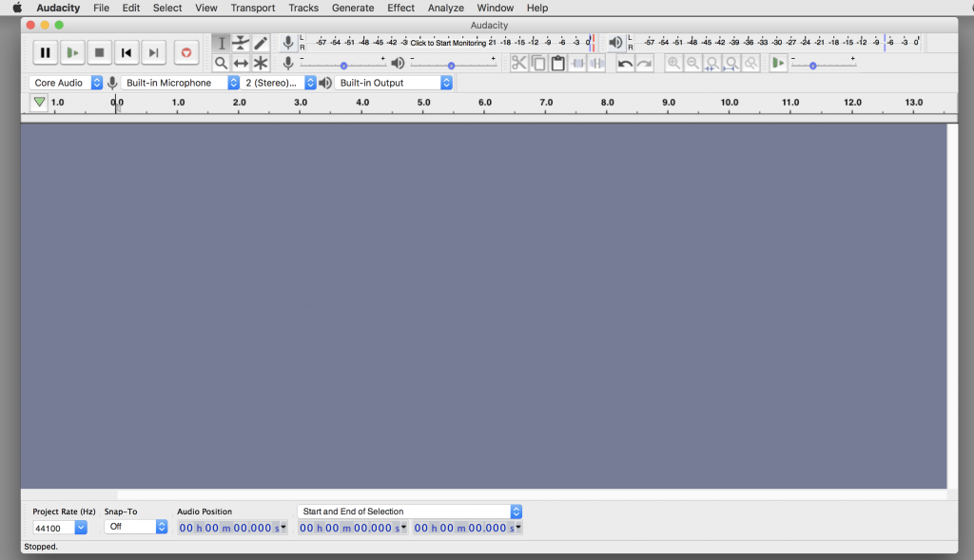Image resolution: width=974 pixels, height=560 pixels.
Task: Click the Paste clipboard icon
Action: tap(557, 63)
